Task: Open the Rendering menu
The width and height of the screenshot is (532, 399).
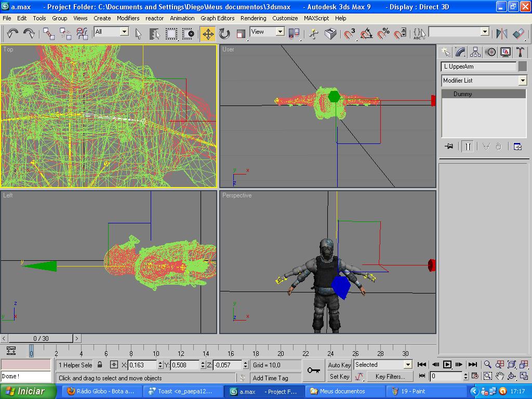Action: (x=253, y=18)
